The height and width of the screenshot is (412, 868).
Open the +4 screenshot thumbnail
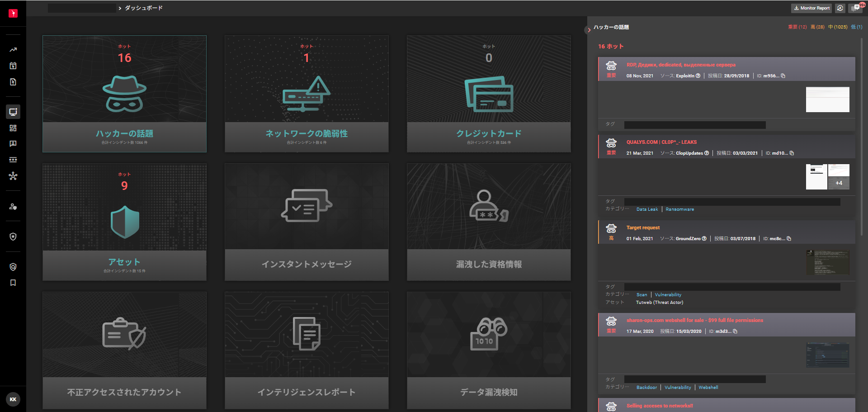coord(839,183)
